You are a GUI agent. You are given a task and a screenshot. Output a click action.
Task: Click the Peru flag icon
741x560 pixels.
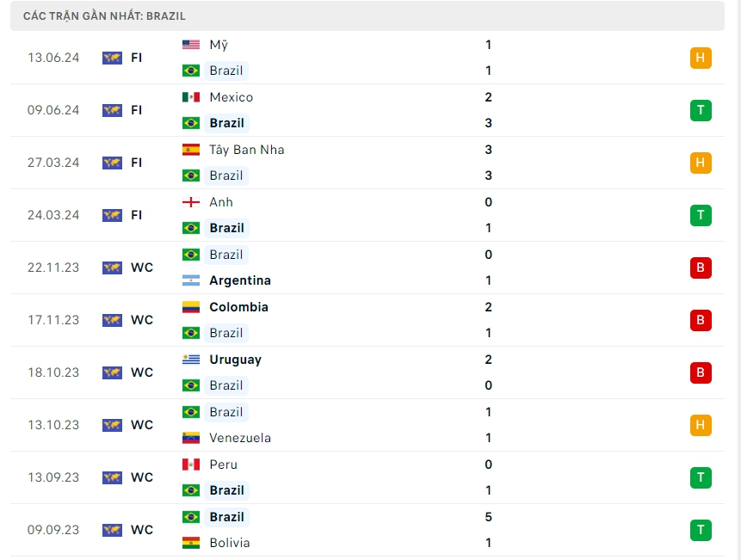click(191, 465)
